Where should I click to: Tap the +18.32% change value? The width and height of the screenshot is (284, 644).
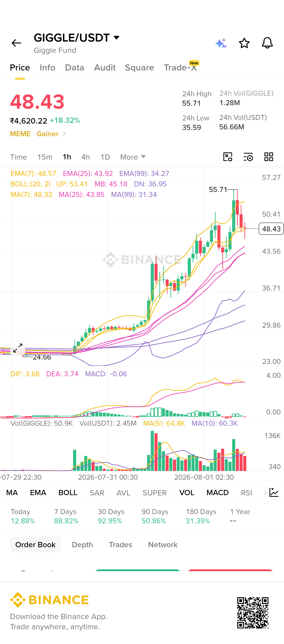pos(65,120)
